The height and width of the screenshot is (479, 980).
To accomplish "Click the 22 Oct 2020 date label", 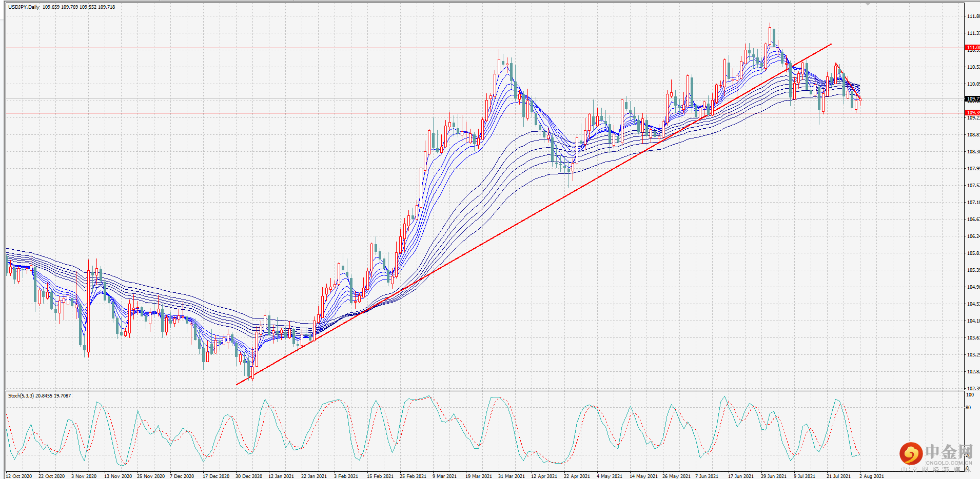I will point(52,476).
